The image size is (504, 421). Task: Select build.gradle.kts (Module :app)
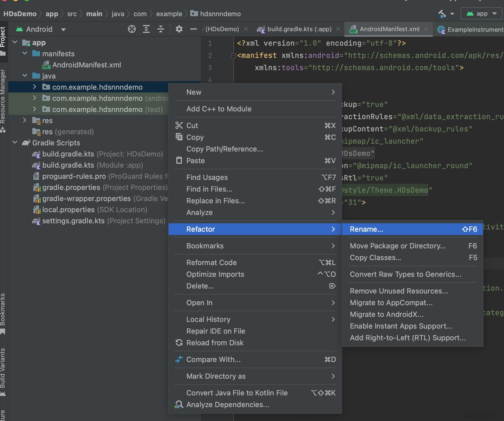[x=92, y=165]
